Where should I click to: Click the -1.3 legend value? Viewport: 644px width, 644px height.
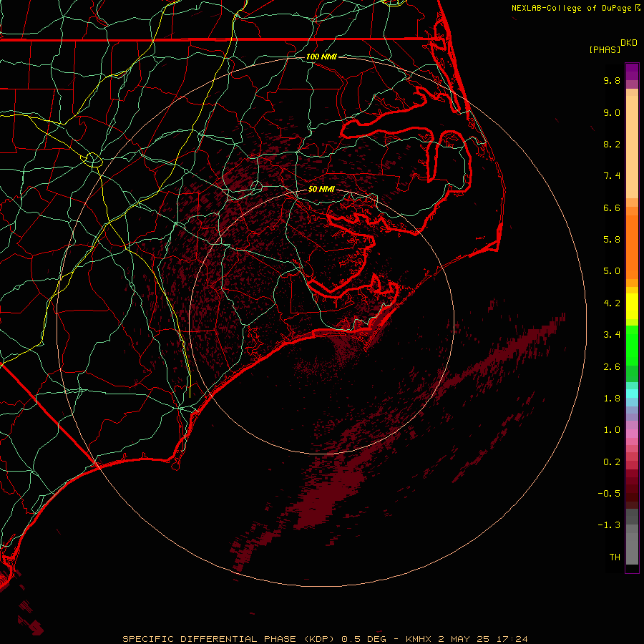pyautogui.click(x=609, y=526)
